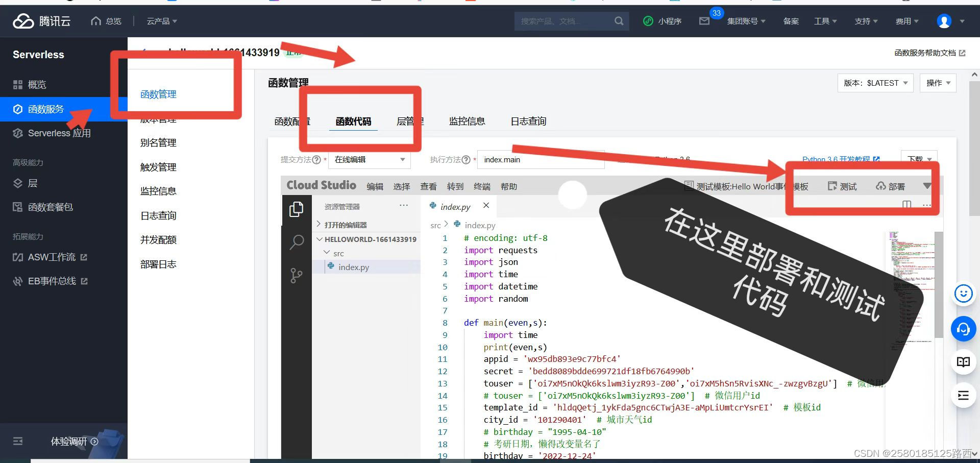Open the Search icon in activity bar
The image size is (980, 463).
coord(297,242)
